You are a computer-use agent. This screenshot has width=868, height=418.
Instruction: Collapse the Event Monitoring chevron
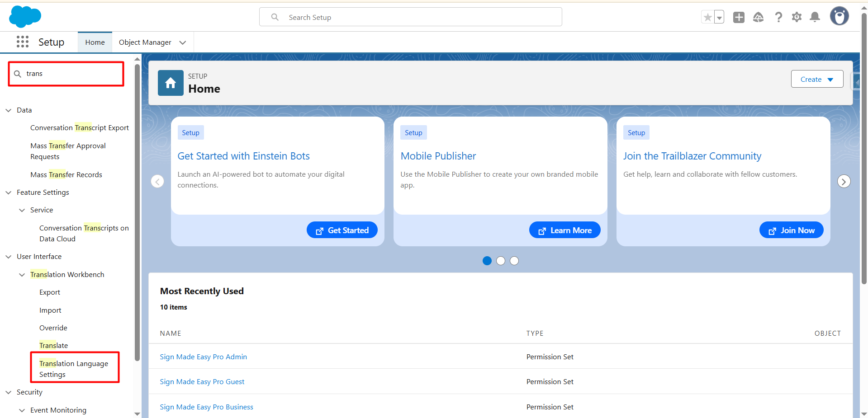[22, 410]
